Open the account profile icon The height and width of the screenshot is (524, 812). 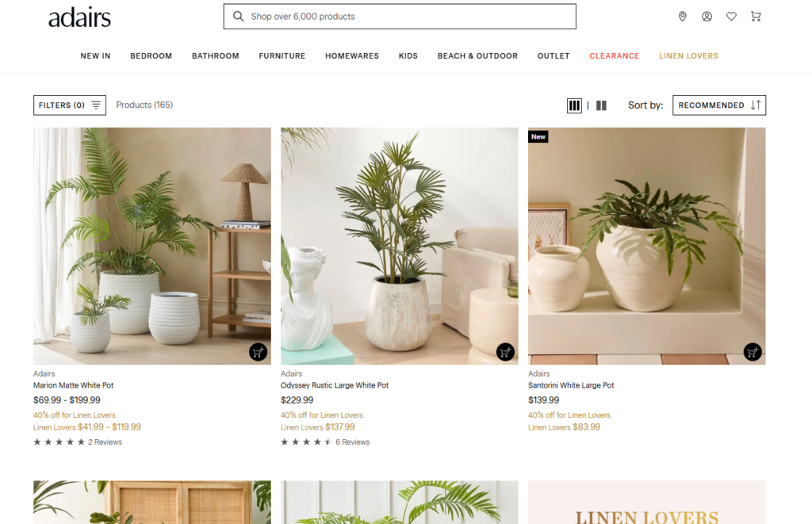click(x=707, y=17)
